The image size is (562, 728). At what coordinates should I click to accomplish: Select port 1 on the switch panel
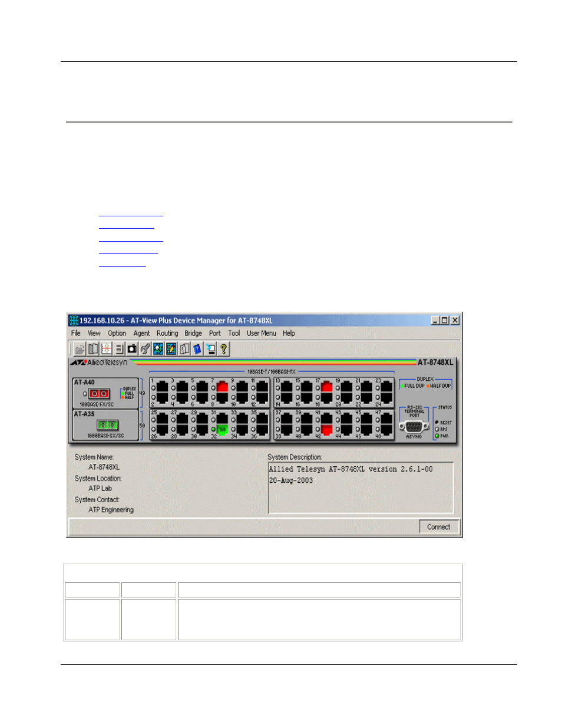pyautogui.click(x=162, y=387)
